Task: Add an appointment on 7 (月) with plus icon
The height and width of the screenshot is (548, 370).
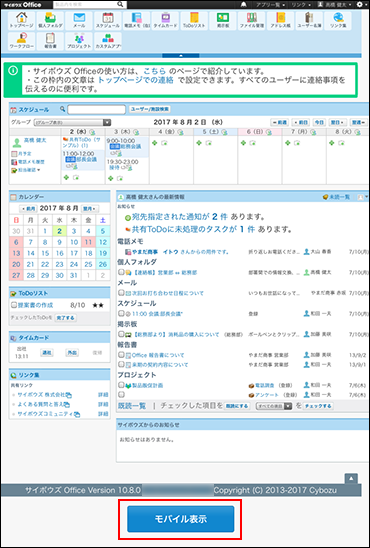Action: (288, 143)
